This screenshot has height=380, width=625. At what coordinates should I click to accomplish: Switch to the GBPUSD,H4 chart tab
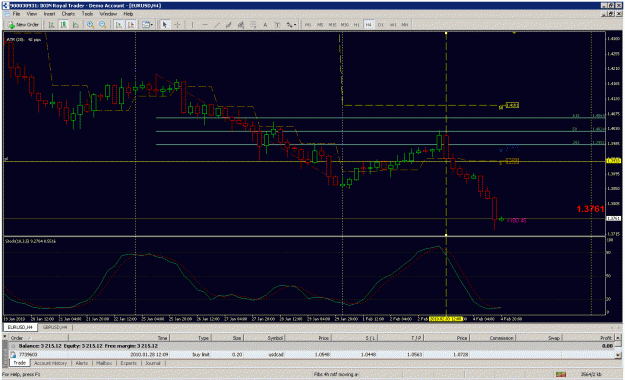tap(55, 327)
